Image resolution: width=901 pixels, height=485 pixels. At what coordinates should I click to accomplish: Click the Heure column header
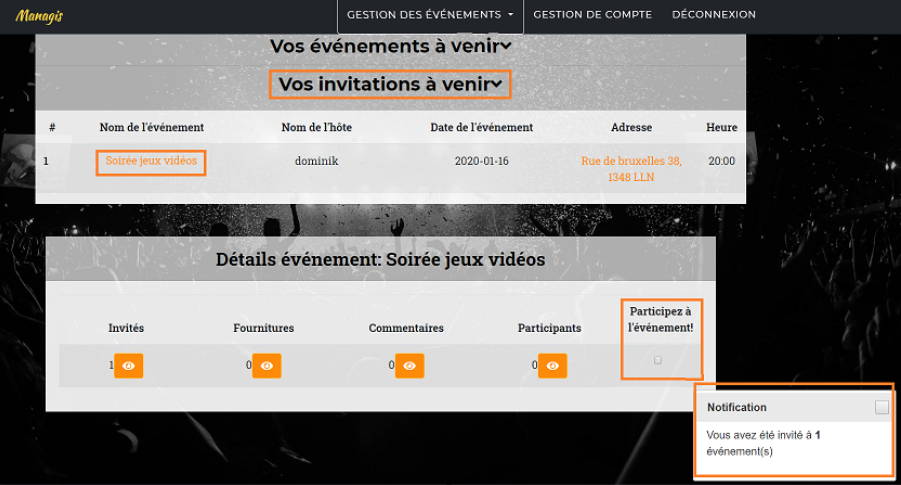tap(721, 127)
